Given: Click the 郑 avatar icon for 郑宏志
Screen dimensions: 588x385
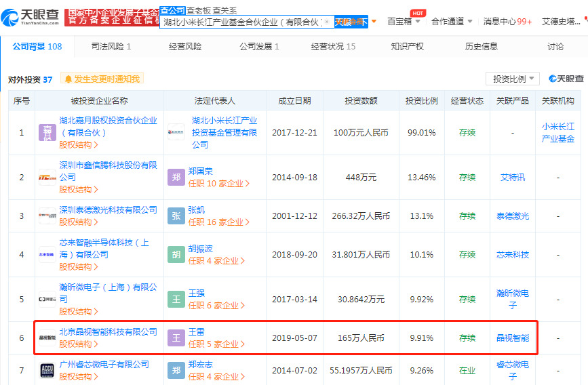Looking at the screenshot, I should pyautogui.click(x=176, y=370).
